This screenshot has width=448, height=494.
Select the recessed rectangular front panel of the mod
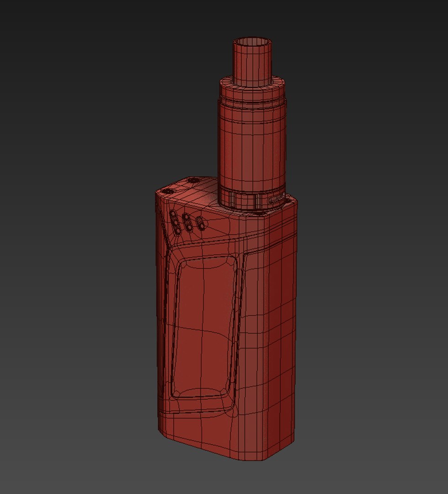(x=204, y=327)
